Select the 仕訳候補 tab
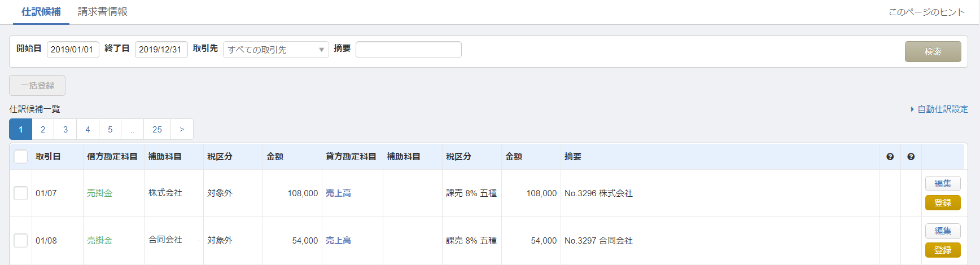The width and height of the screenshot is (980, 265). (x=41, y=12)
